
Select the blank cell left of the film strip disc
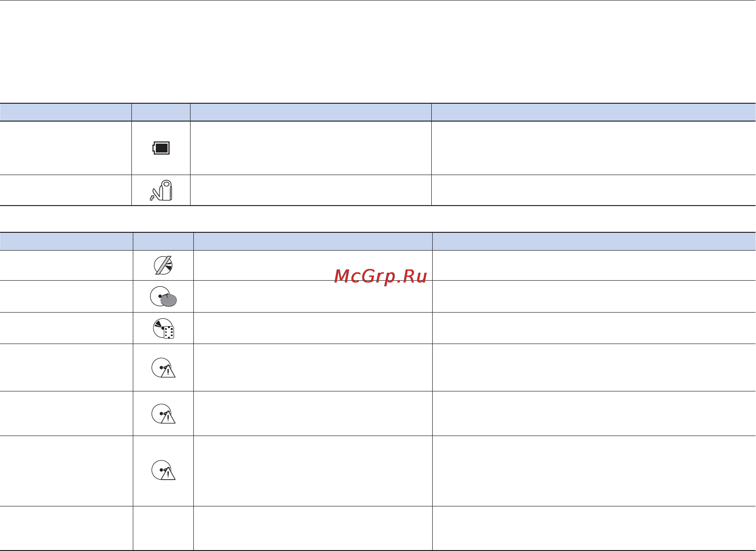tap(66, 328)
